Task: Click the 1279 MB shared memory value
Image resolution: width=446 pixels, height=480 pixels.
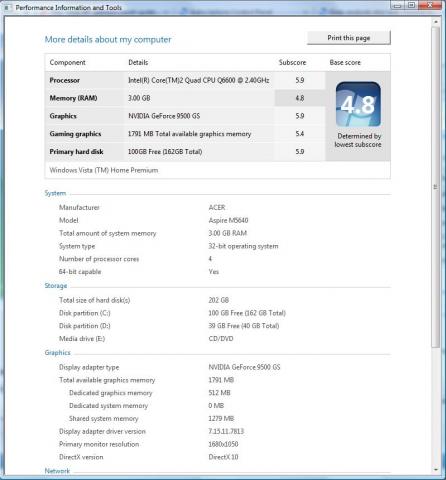Action: (221, 418)
